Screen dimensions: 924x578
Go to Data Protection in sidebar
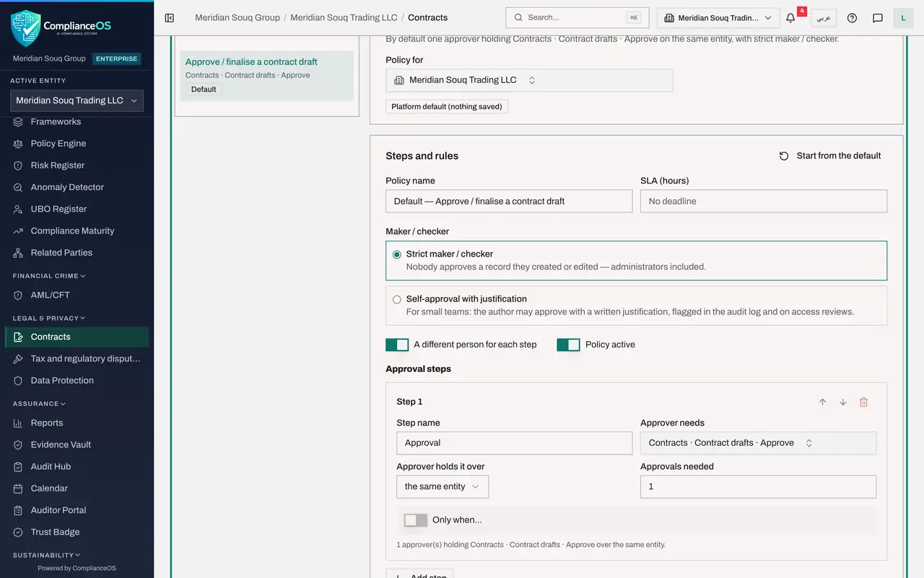[77, 381]
